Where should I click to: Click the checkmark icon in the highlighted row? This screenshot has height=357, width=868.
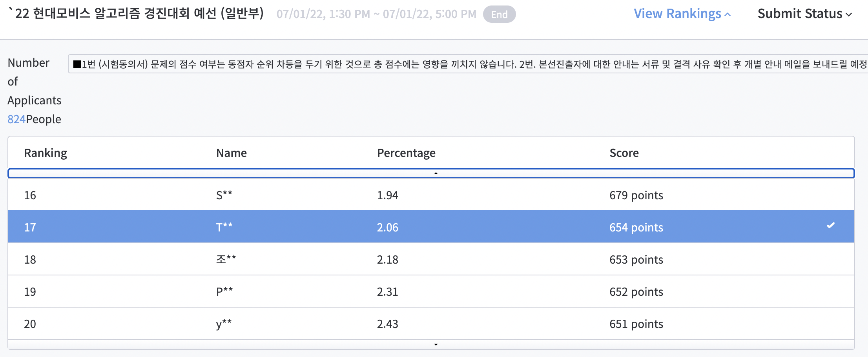830,226
